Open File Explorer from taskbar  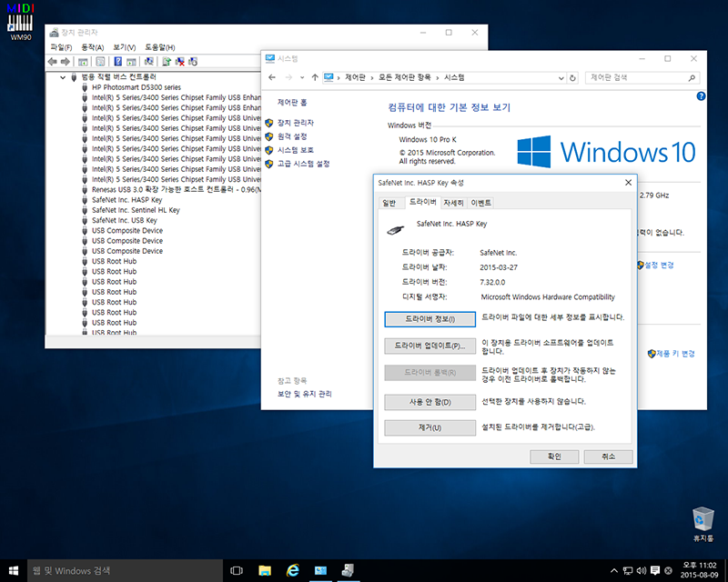pyautogui.click(x=265, y=571)
